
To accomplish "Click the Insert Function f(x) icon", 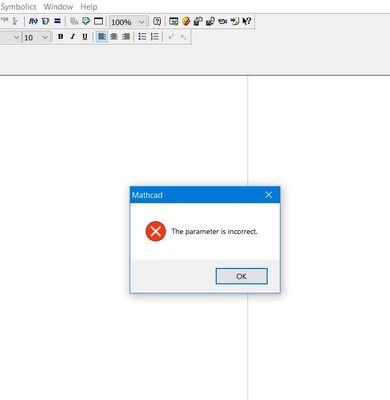I will (x=33, y=21).
